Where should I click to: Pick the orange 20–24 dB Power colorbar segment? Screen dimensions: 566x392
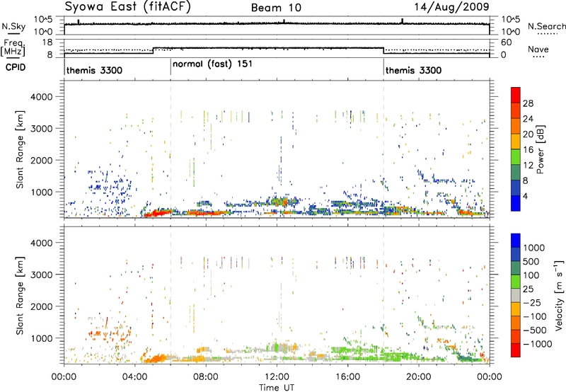pos(516,126)
